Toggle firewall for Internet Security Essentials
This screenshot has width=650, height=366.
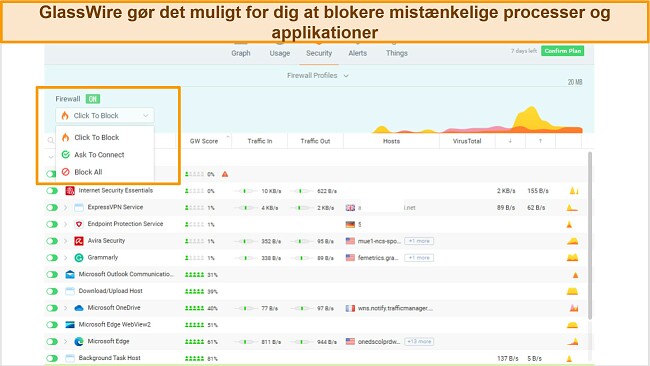(52, 191)
